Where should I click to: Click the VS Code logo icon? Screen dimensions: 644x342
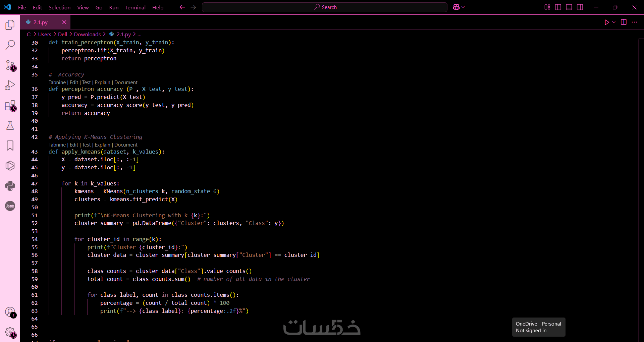7,7
